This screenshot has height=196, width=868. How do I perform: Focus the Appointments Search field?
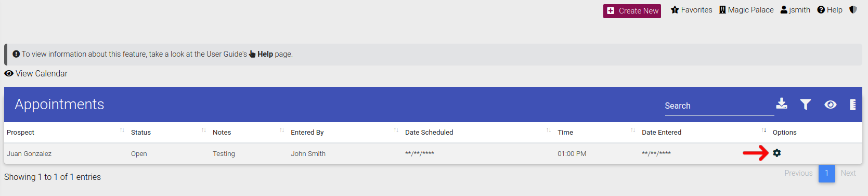click(719, 106)
